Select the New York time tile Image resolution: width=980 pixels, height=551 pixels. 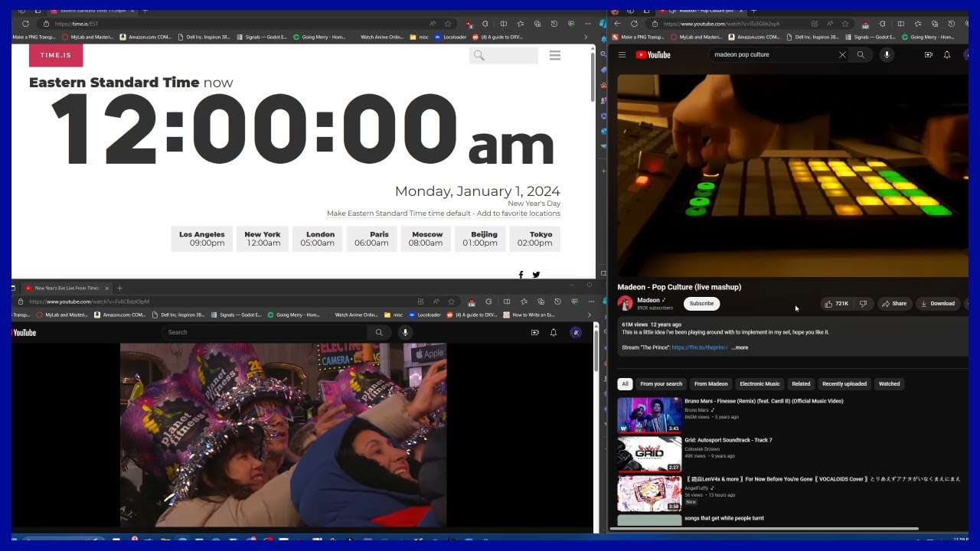tap(263, 239)
